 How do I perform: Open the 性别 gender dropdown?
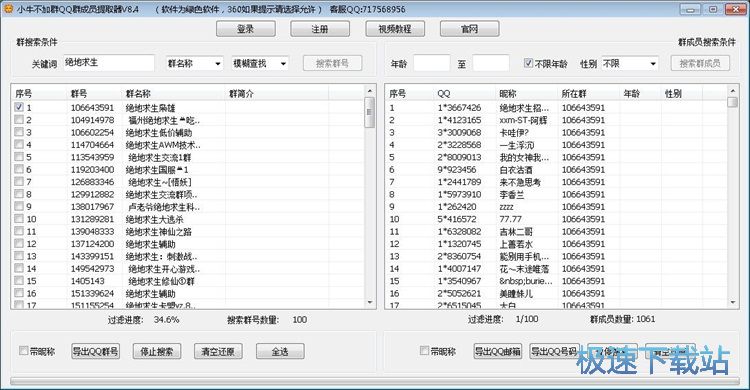629,63
